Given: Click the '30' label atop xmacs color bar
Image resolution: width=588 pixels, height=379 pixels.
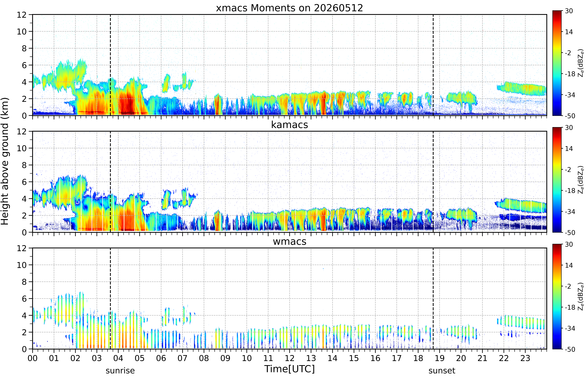Looking at the screenshot, I should click(569, 11).
